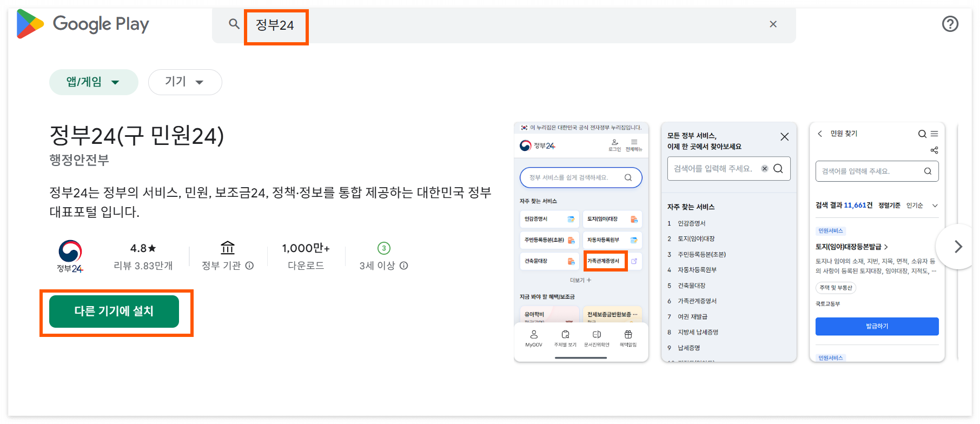Click the 4.8 star rating
This screenshot has height=424, width=980.
(143, 248)
